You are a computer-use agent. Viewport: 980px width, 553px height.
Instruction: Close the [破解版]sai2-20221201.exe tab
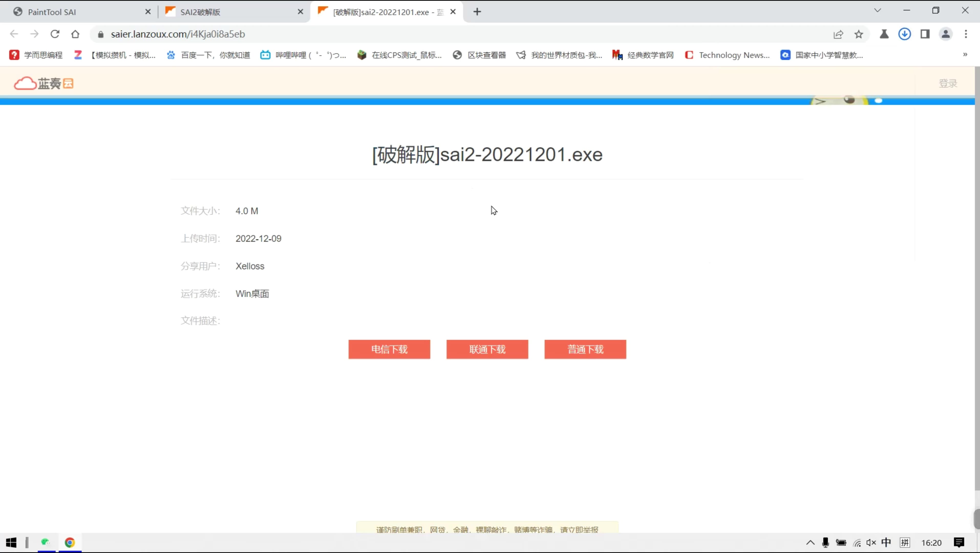point(453,12)
